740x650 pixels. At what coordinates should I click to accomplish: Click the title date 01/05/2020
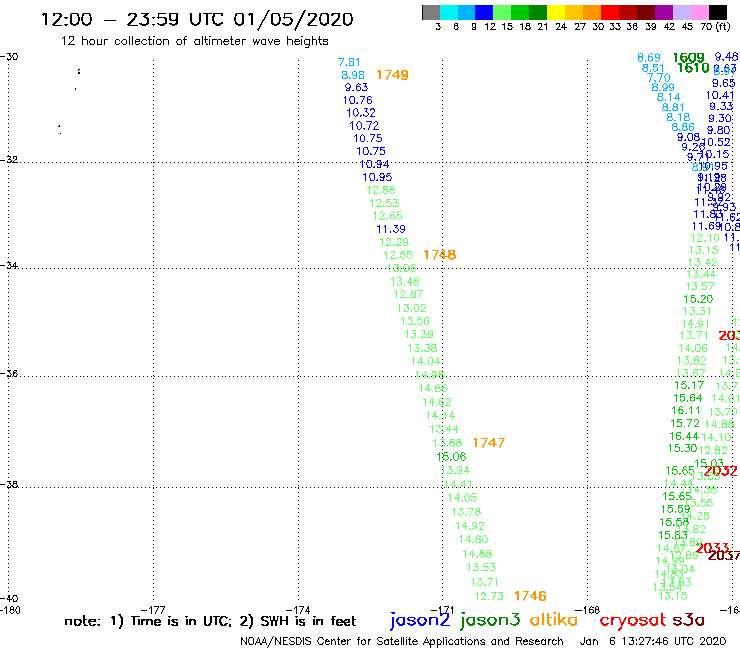(x=293, y=20)
